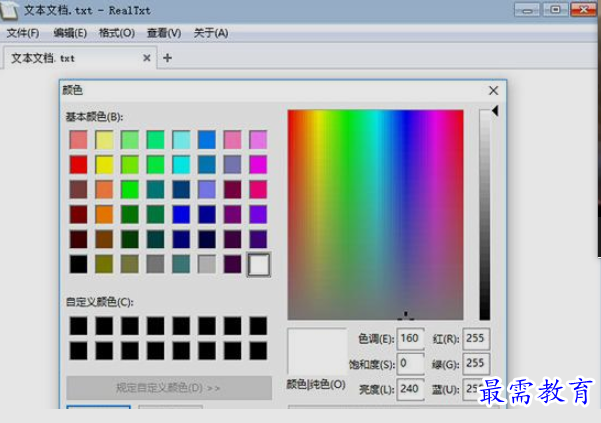601x423 pixels.
Task: Click the 亮度(L) luminance input field
Action: pyautogui.click(x=411, y=389)
